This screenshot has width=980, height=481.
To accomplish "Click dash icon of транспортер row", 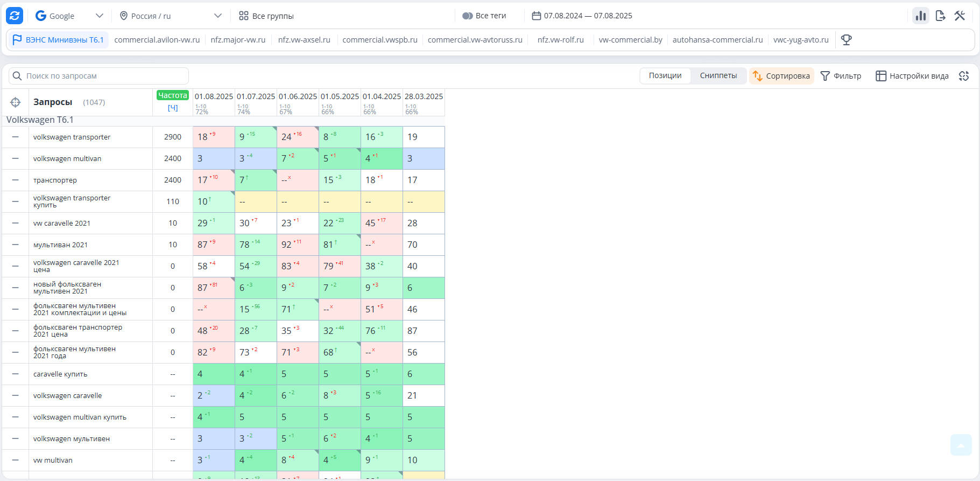I will pos(16,180).
